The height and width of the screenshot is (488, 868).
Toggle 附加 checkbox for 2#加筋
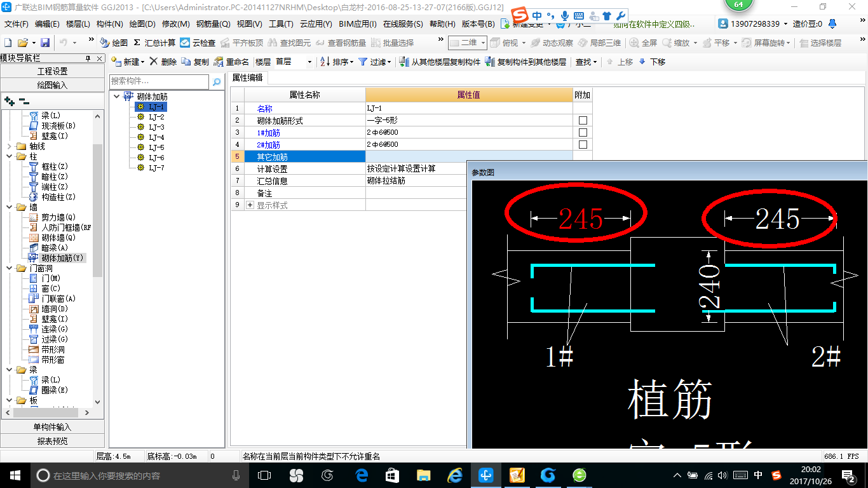point(583,144)
